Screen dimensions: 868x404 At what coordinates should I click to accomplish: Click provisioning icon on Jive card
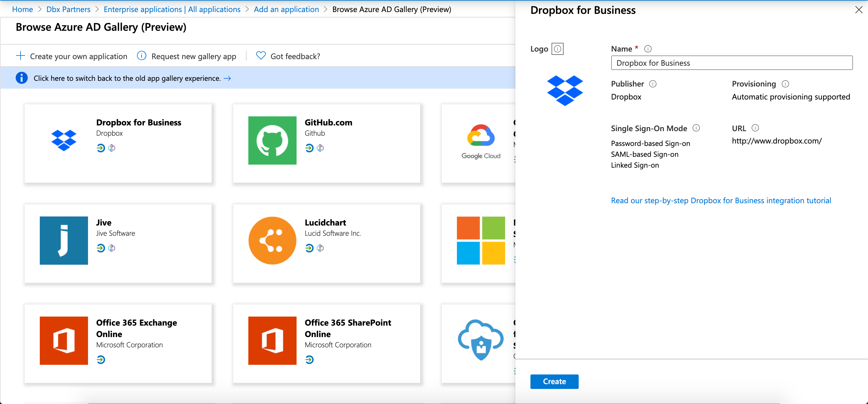[112, 248]
